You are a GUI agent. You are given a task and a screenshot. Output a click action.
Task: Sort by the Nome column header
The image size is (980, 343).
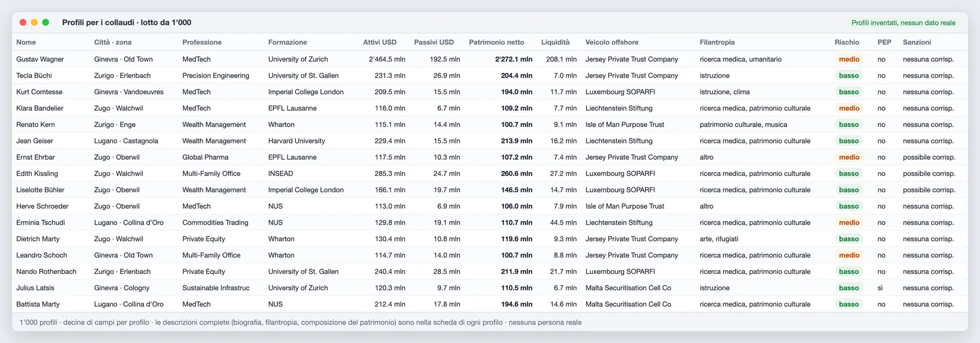(x=26, y=42)
